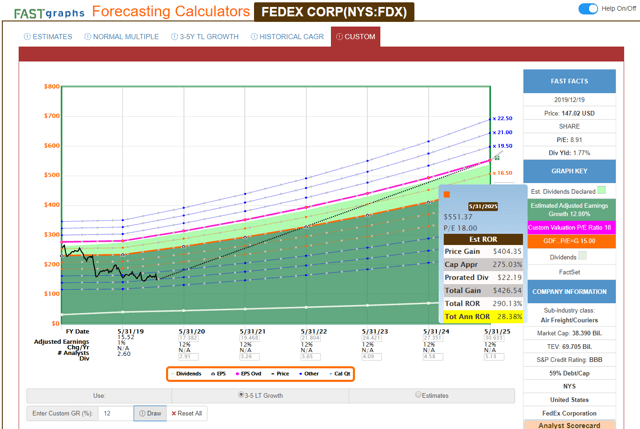Click the Div Yld: 1.77% fact row

click(x=569, y=153)
